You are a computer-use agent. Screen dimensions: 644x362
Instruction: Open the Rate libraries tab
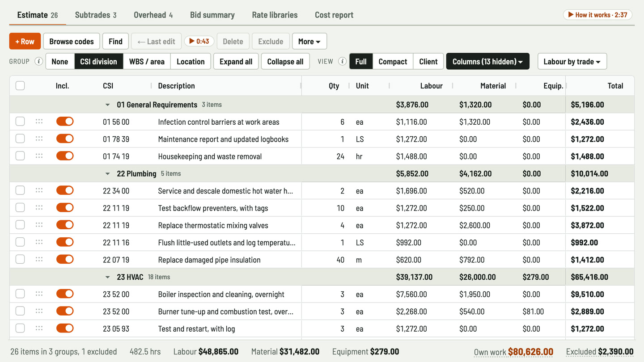tap(275, 15)
